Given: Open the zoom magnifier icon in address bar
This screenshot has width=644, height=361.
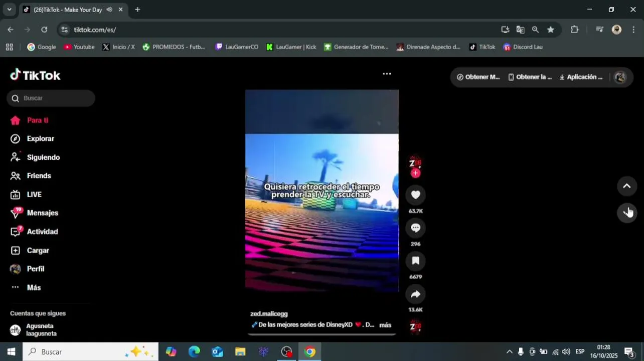Looking at the screenshot, I should [x=535, y=30].
